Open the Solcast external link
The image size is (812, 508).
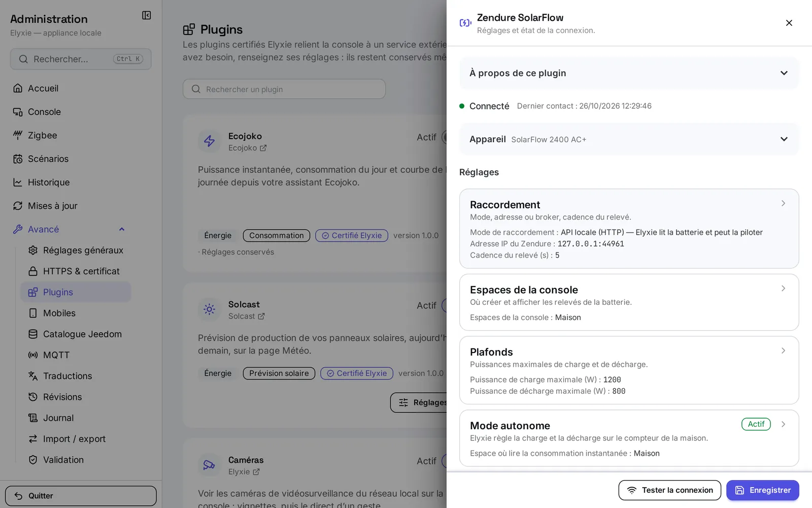pyautogui.click(x=247, y=316)
